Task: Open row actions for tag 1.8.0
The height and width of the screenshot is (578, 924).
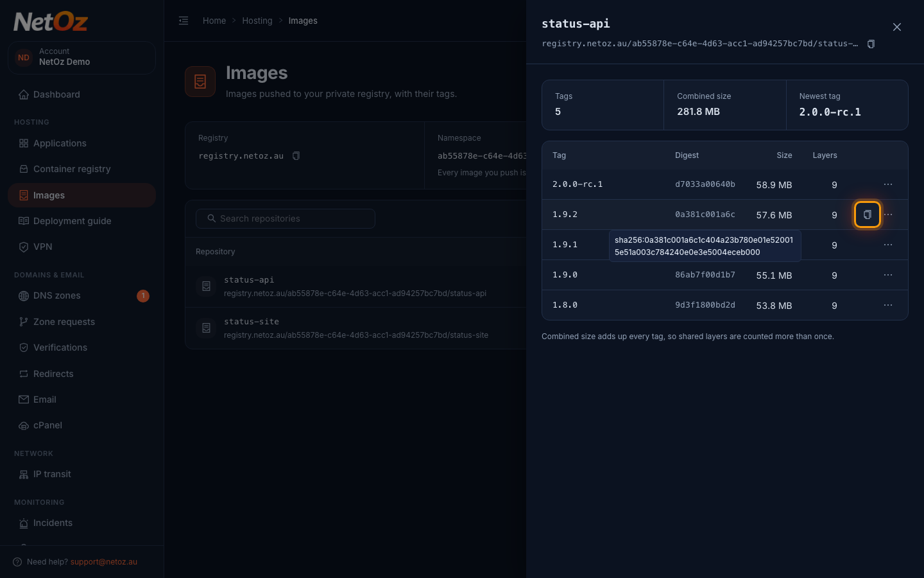Action: tap(888, 305)
